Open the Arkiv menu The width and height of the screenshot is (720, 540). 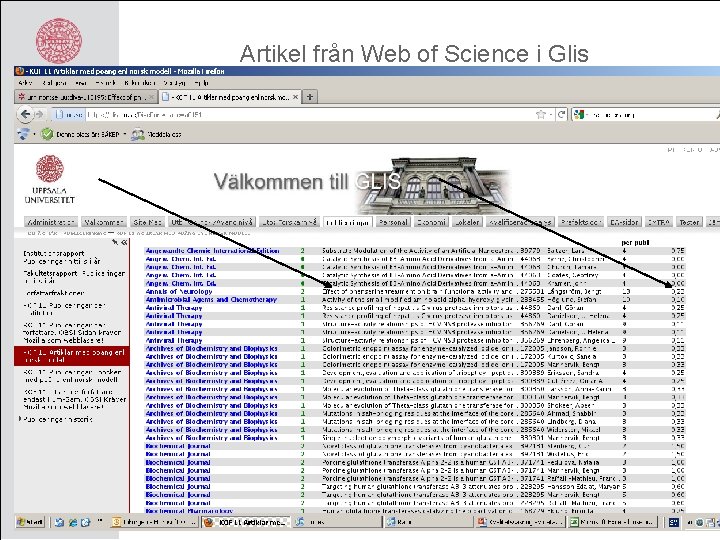coord(25,83)
